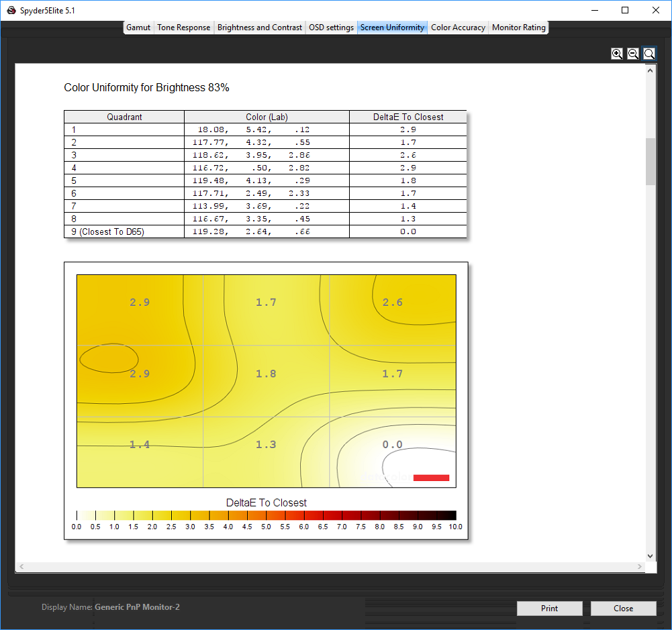
Task: Click the 1.3 value on uniformity map
Action: 266,445
